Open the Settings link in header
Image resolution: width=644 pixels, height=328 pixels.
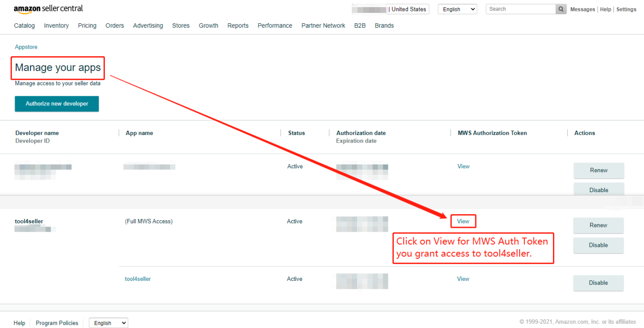[626, 10]
